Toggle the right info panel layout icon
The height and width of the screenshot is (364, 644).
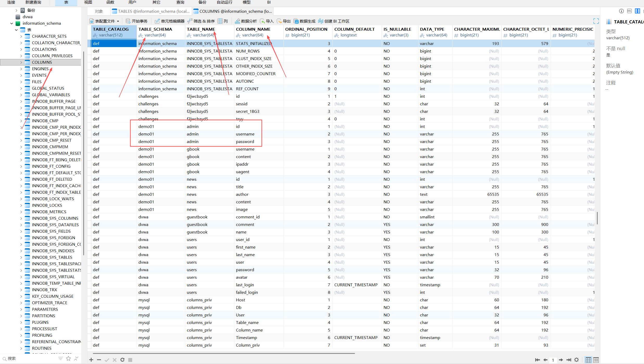(637, 11)
